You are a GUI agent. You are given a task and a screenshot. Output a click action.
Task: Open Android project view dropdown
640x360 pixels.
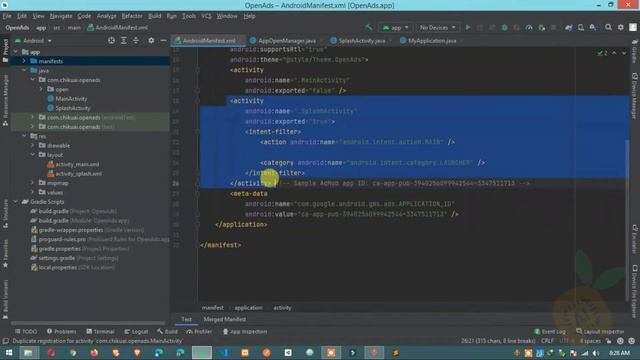pyautogui.click(x=33, y=41)
